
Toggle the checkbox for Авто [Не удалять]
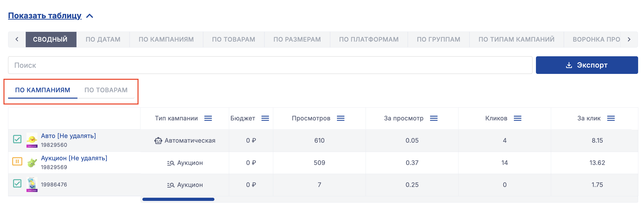click(17, 139)
